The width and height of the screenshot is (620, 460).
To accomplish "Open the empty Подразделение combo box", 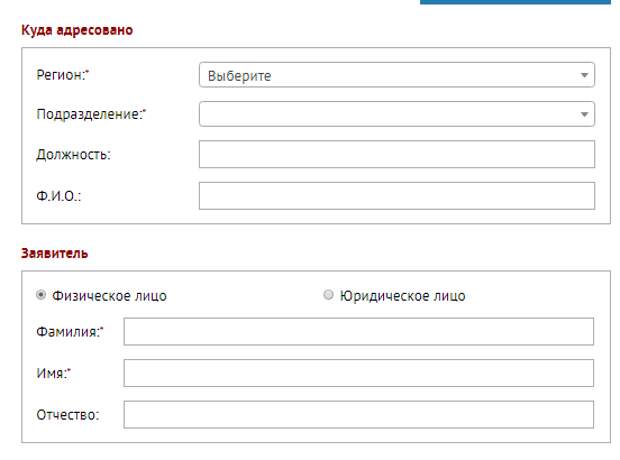I will pos(390,114).
